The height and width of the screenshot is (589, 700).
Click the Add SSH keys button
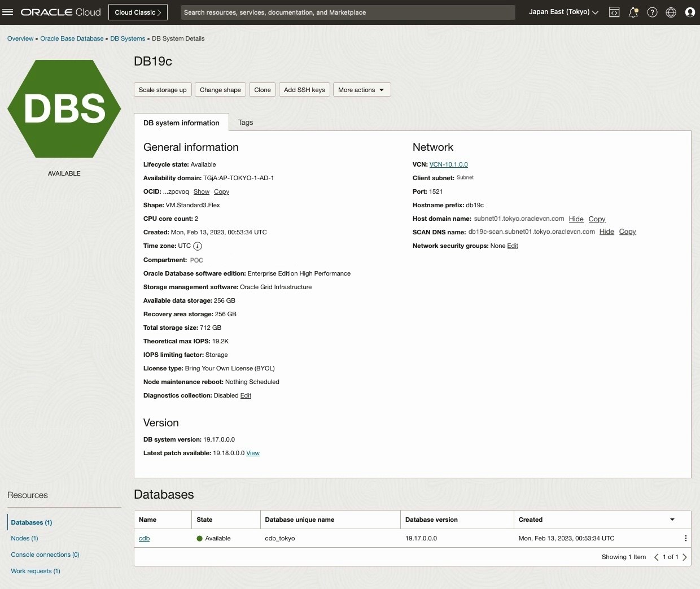pyautogui.click(x=304, y=90)
